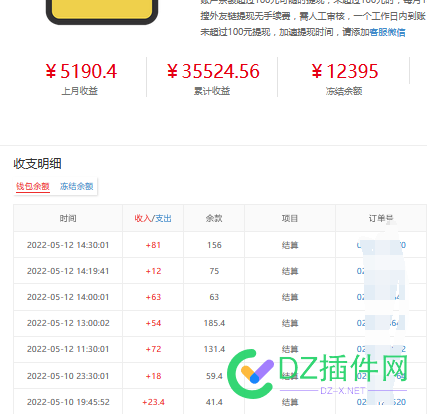Click the DZ插件网 watermark logo icon
Screen dimensions: 427x414
tap(250, 374)
